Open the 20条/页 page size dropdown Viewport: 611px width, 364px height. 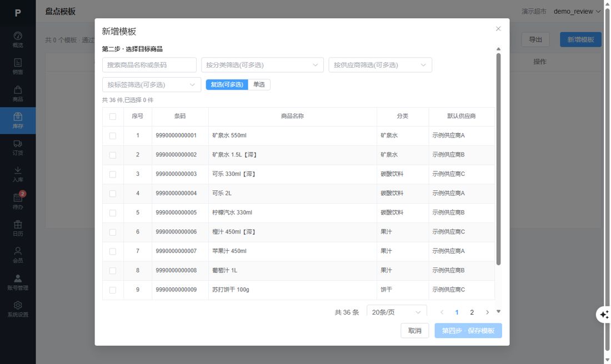click(x=397, y=312)
